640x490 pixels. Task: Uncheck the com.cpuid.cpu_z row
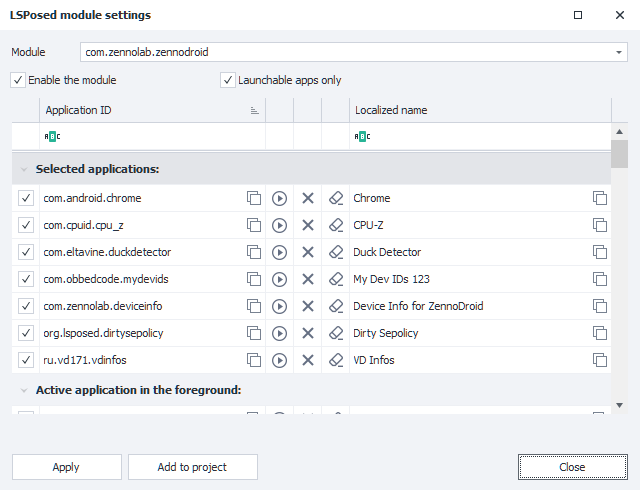26,225
